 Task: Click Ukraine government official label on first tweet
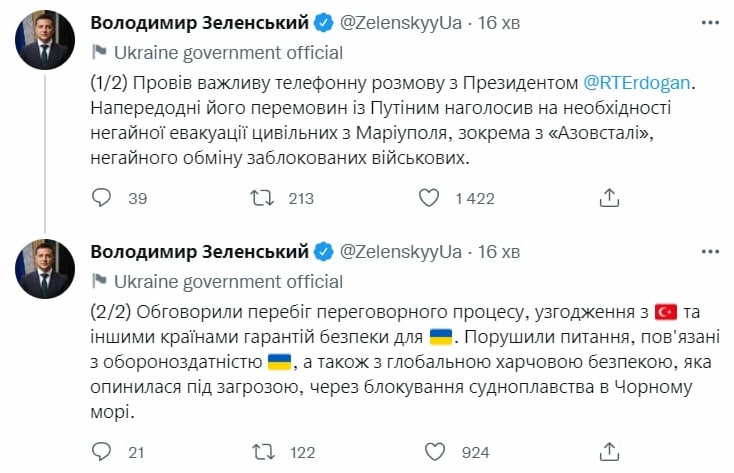click(227, 53)
